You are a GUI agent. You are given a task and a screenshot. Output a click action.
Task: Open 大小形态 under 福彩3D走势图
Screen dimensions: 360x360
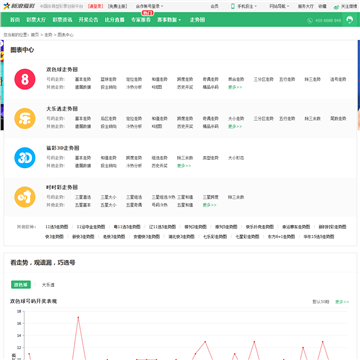[236, 158]
